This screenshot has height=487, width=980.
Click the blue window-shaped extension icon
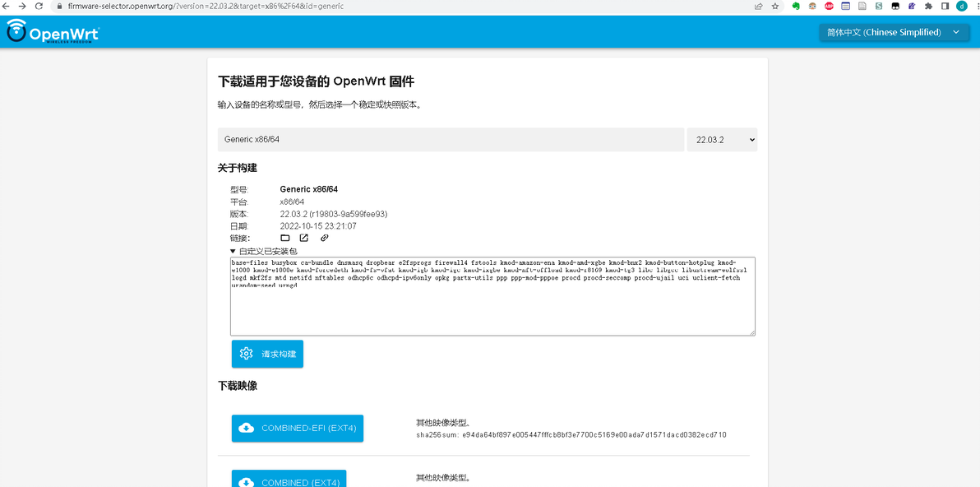tap(846, 7)
